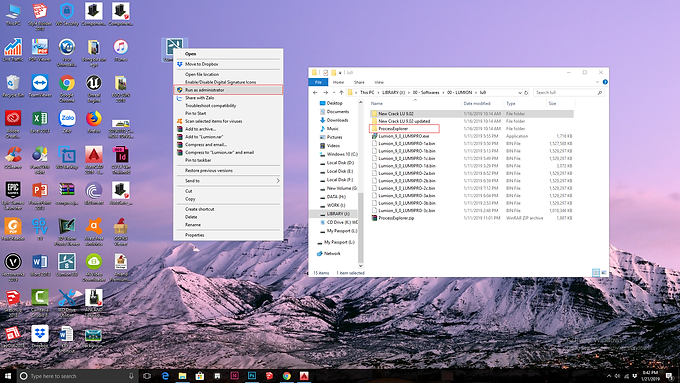Open the InDesign Id file desktop icon
This screenshot has height=383, width=680.
point(121,160)
